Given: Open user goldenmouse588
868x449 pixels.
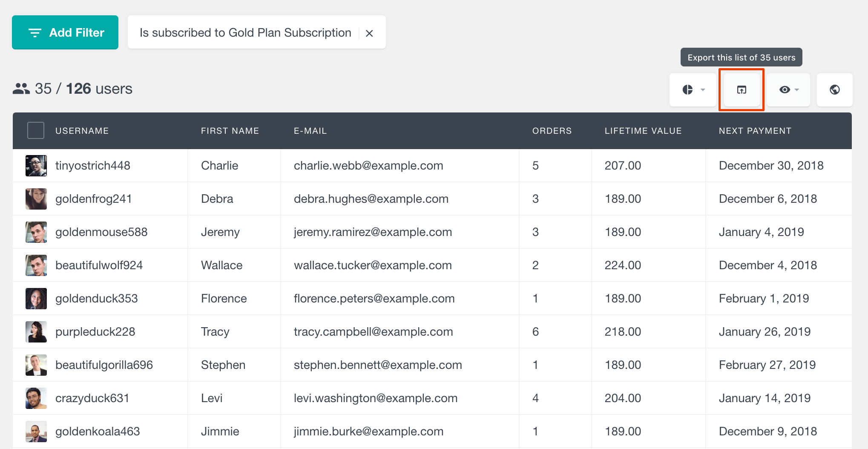Looking at the screenshot, I should [x=101, y=232].
